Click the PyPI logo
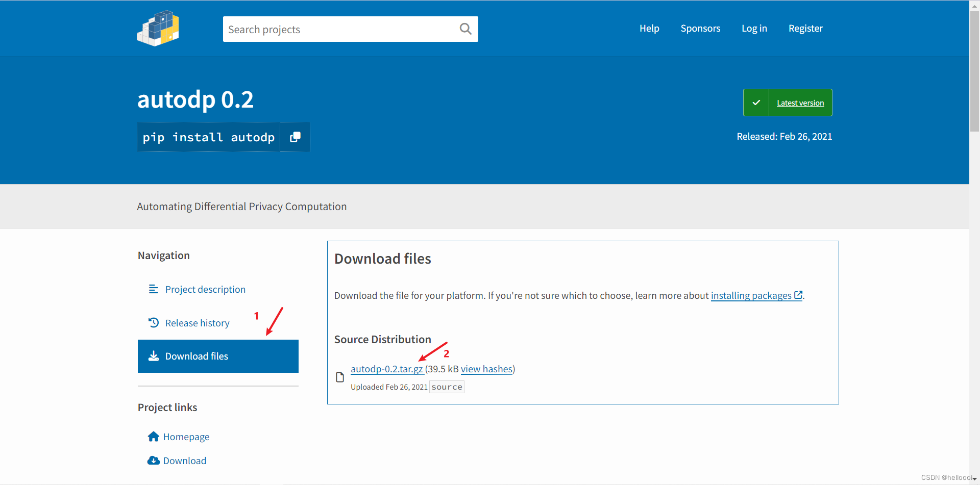980x485 pixels. [x=158, y=28]
